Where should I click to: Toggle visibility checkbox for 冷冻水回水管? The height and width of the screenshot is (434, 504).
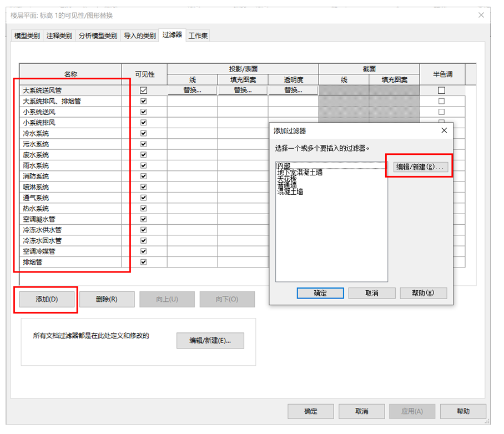click(144, 240)
